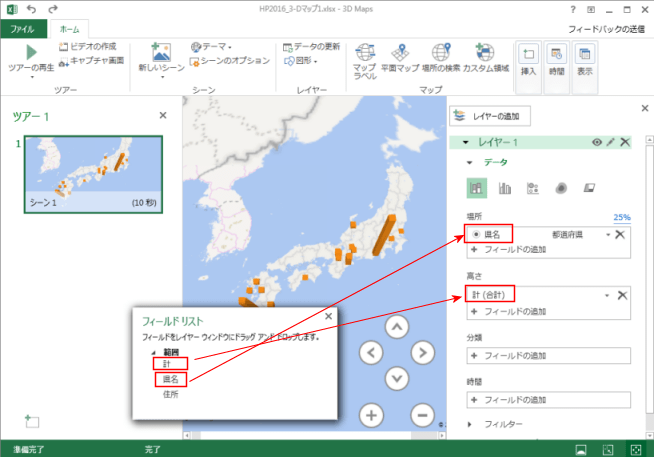Select bubble chart type
The height and width of the screenshot is (457, 654).
tap(533, 188)
